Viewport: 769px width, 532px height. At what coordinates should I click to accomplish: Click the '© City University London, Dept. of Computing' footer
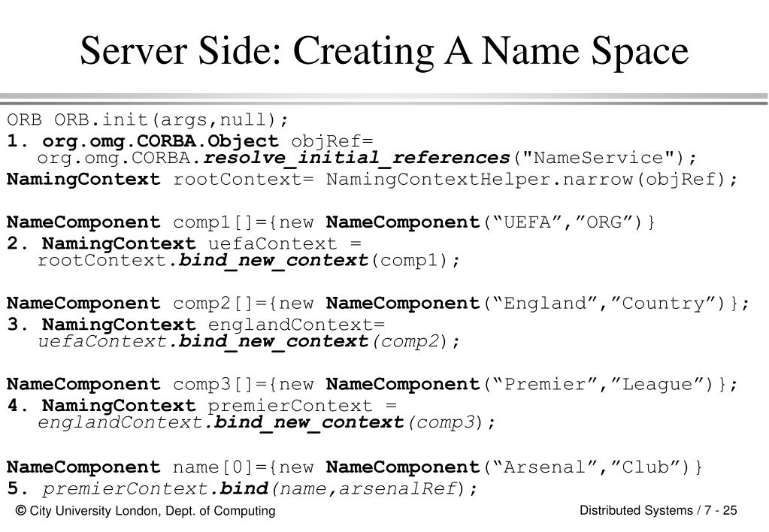146,511
